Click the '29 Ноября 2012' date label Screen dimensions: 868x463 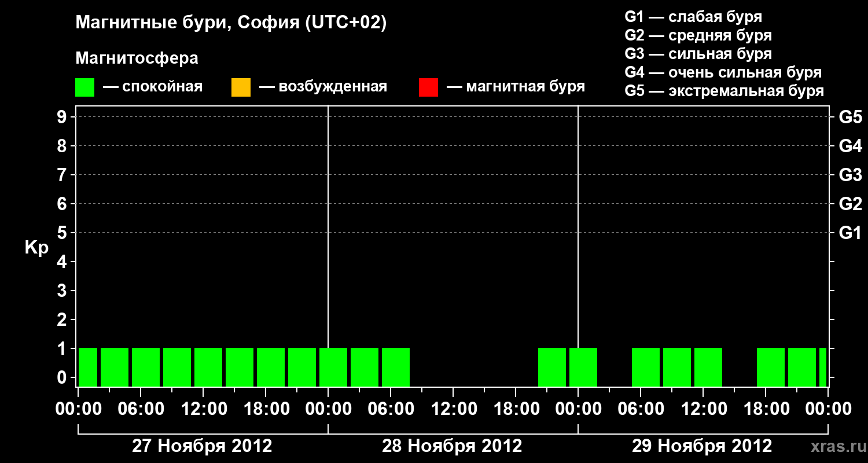(x=702, y=446)
